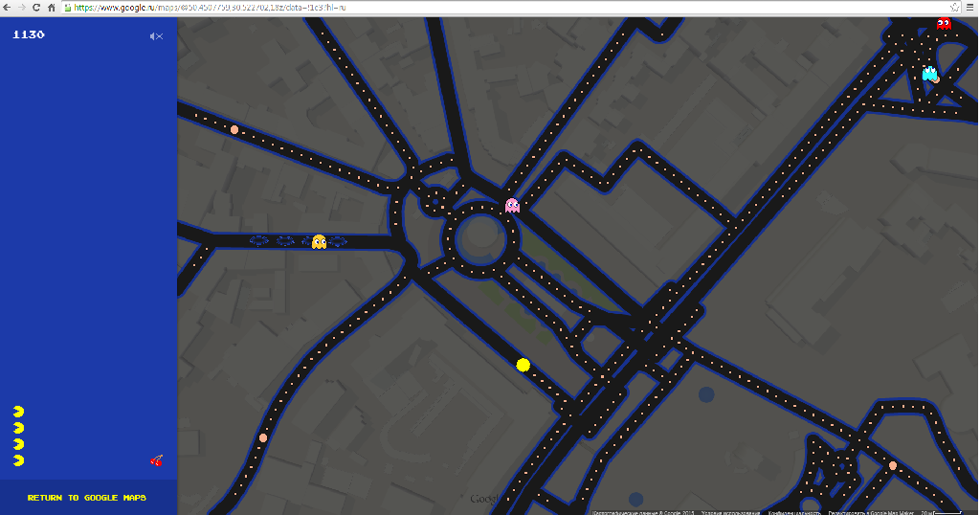Click the pink Pinky ghost

tap(513, 205)
